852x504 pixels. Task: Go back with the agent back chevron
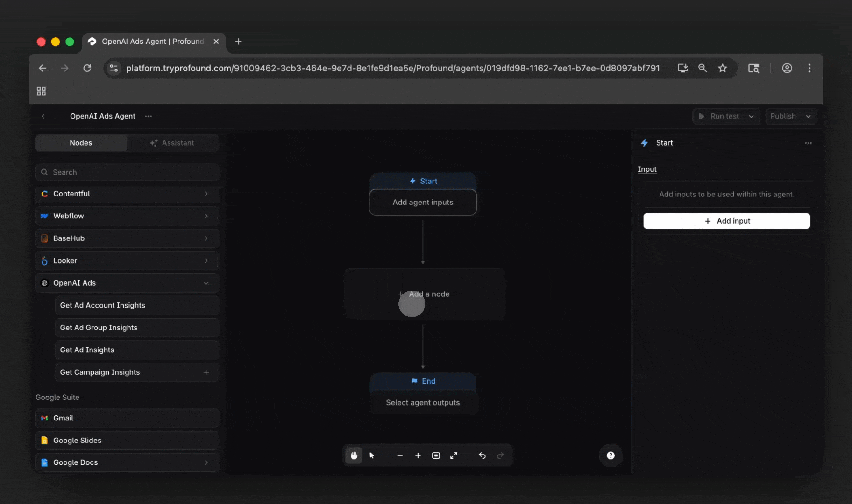pos(43,116)
